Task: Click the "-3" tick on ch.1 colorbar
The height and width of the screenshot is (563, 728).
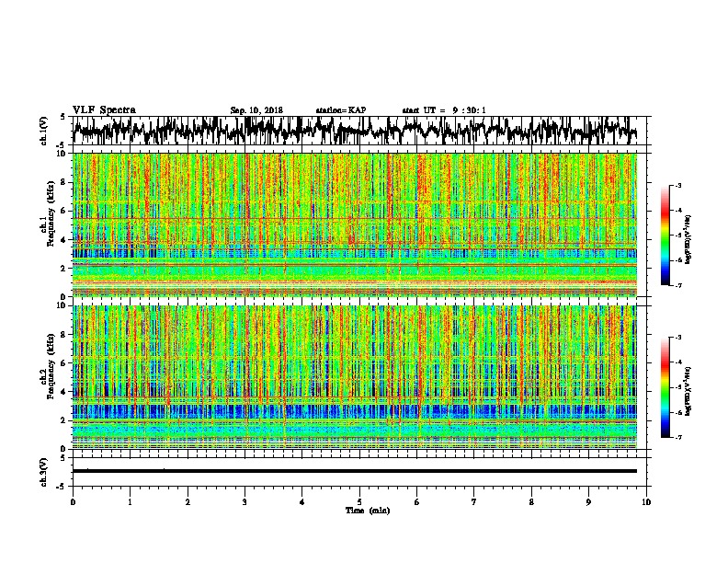Action: coord(677,186)
